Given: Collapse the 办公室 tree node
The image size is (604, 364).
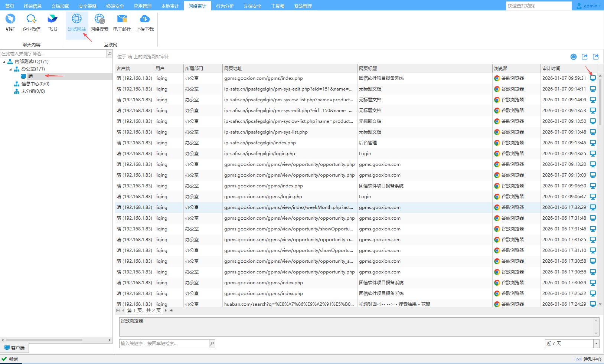Looking at the screenshot, I should point(10,69).
